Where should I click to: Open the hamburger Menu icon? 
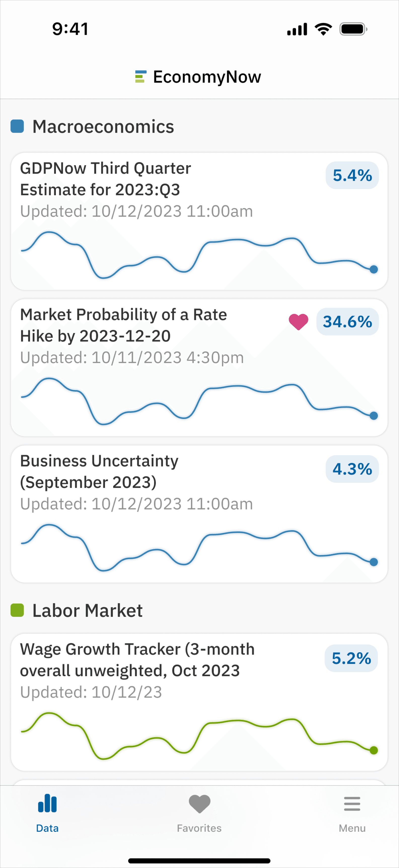coord(352,804)
